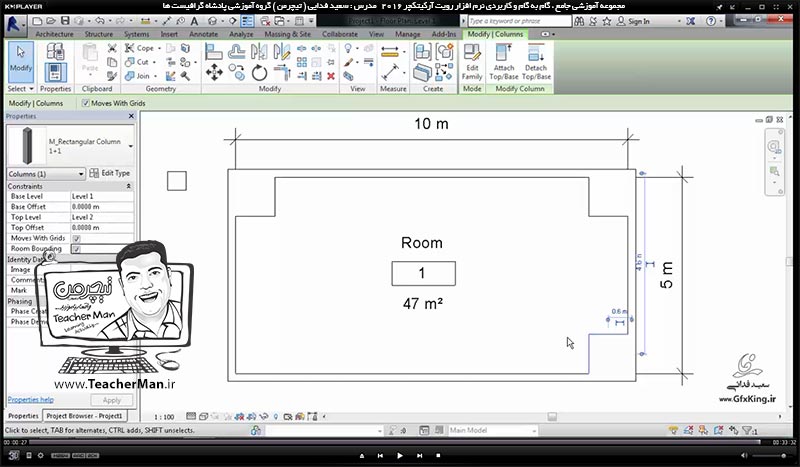
Task: Open the Structure ribbon tab
Action: [x=98, y=34]
